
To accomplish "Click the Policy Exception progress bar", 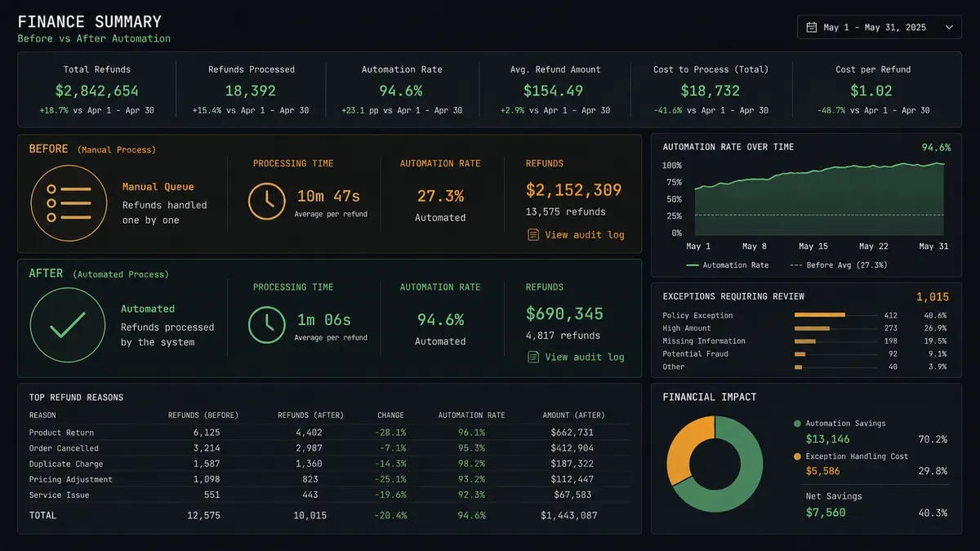I will pos(835,315).
